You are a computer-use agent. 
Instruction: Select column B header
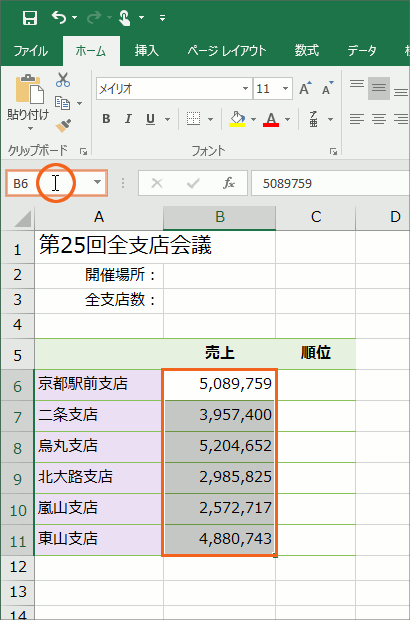219,217
